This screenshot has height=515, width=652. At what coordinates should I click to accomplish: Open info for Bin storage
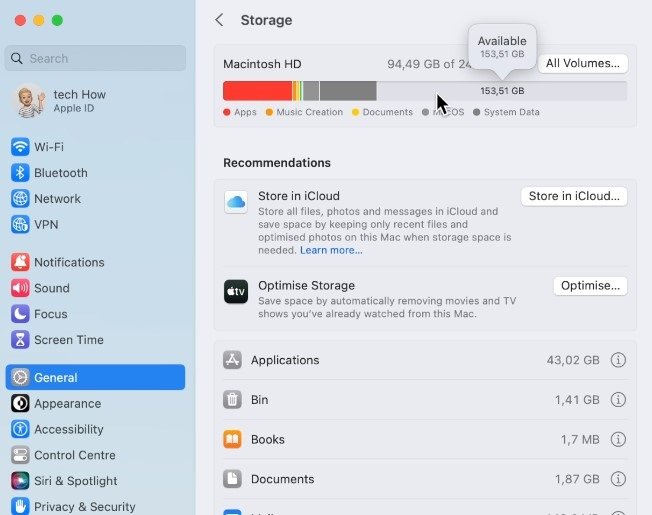click(x=618, y=400)
